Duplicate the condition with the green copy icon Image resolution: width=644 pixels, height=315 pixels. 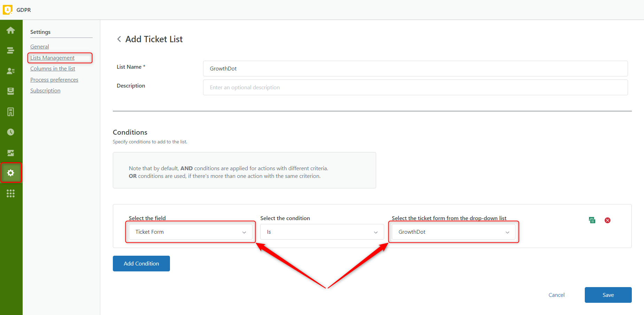click(x=592, y=220)
